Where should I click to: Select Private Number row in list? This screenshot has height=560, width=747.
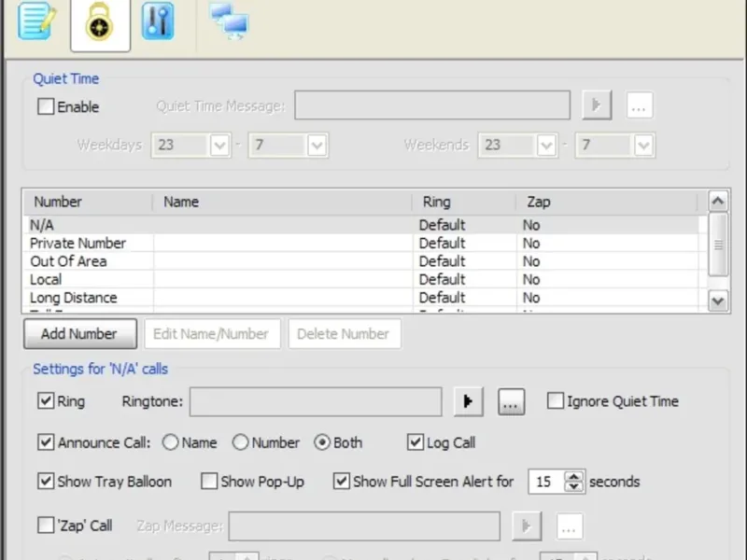[x=361, y=243]
